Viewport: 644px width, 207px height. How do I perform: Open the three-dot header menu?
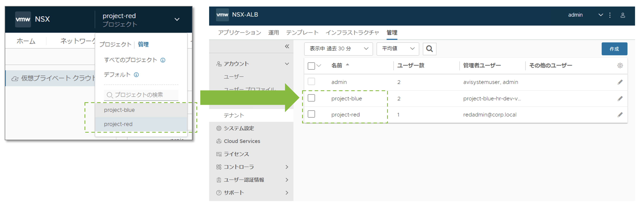(x=610, y=15)
